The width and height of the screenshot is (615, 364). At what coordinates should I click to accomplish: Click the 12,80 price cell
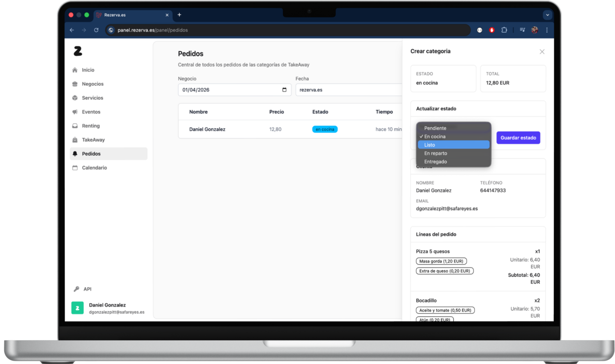pos(275,129)
